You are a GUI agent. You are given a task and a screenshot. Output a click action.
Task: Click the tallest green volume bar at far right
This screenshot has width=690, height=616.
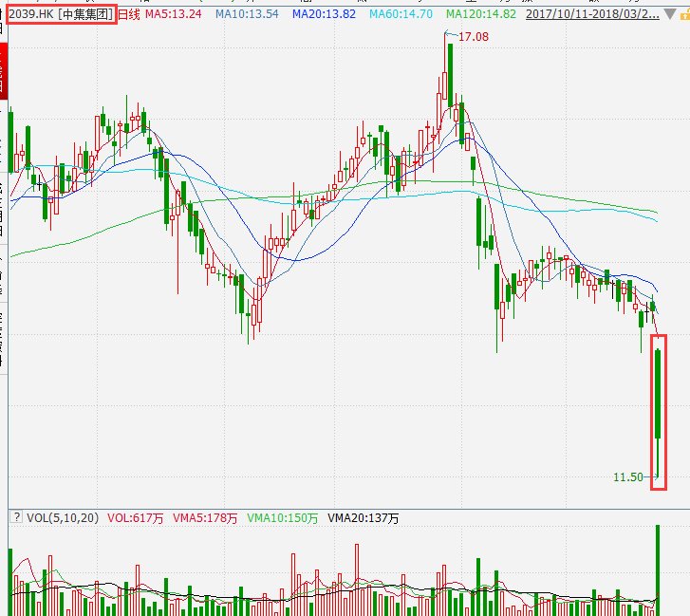(657, 569)
